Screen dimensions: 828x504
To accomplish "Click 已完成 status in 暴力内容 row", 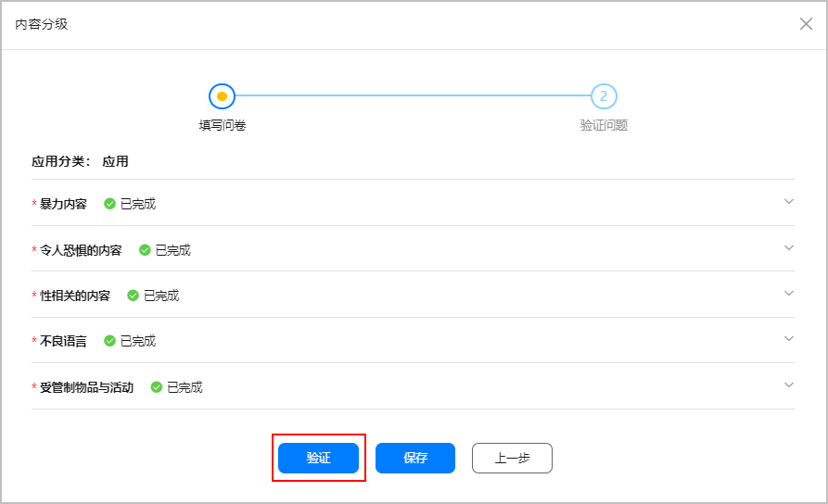I will click(138, 204).
